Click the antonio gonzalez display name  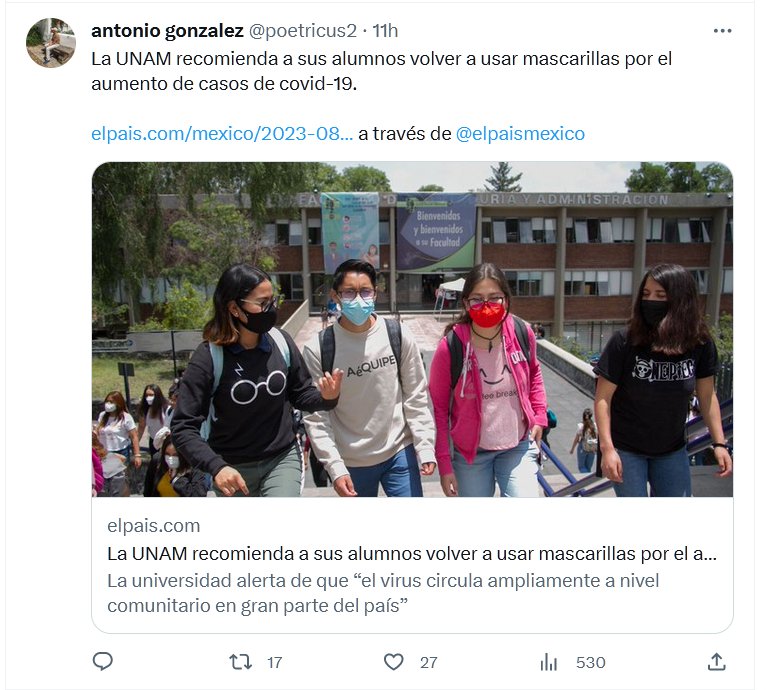pos(168,31)
